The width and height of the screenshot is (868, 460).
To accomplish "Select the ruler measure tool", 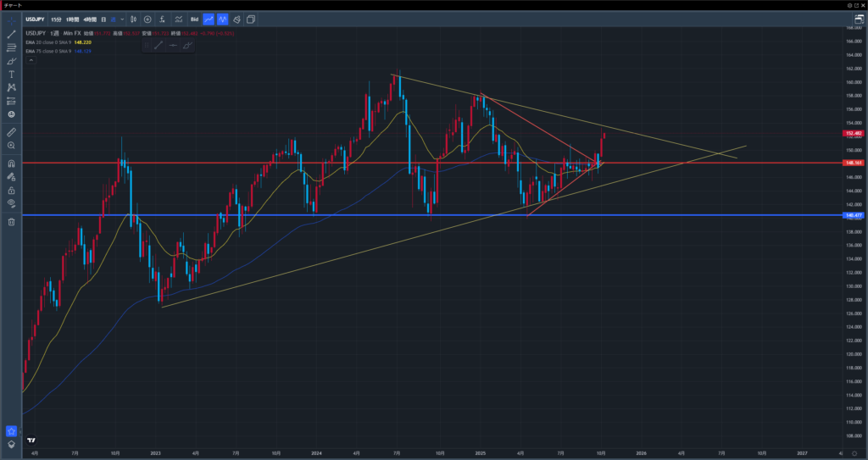I will (x=12, y=132).
